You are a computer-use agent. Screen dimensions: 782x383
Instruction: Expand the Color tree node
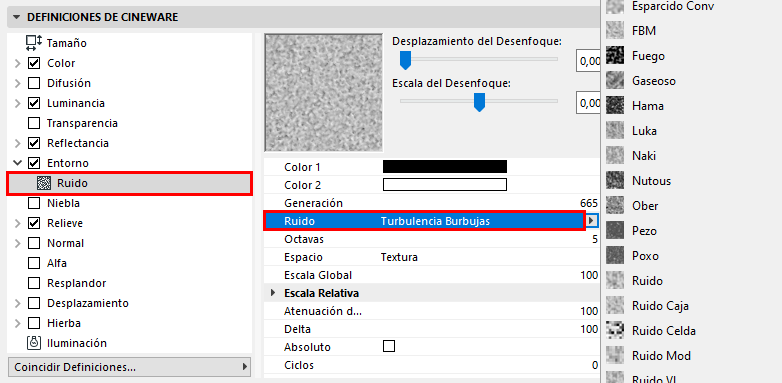coord(17,63)
